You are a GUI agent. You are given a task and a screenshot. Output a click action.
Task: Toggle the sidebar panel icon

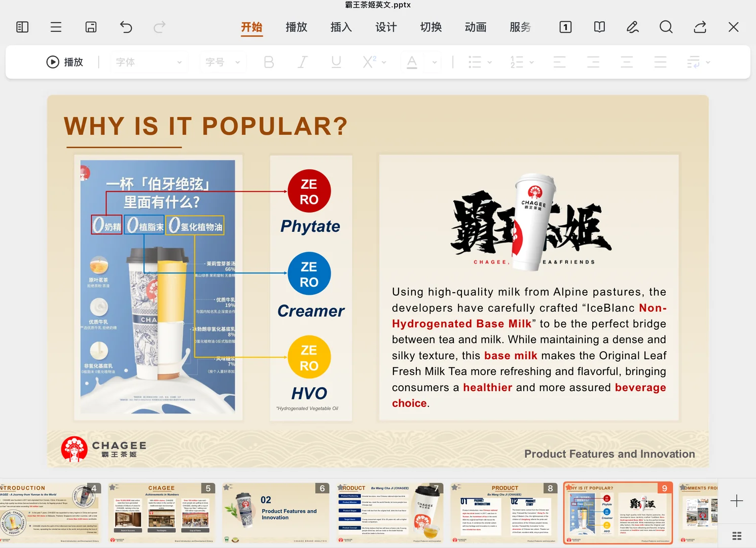coord(22,27)
